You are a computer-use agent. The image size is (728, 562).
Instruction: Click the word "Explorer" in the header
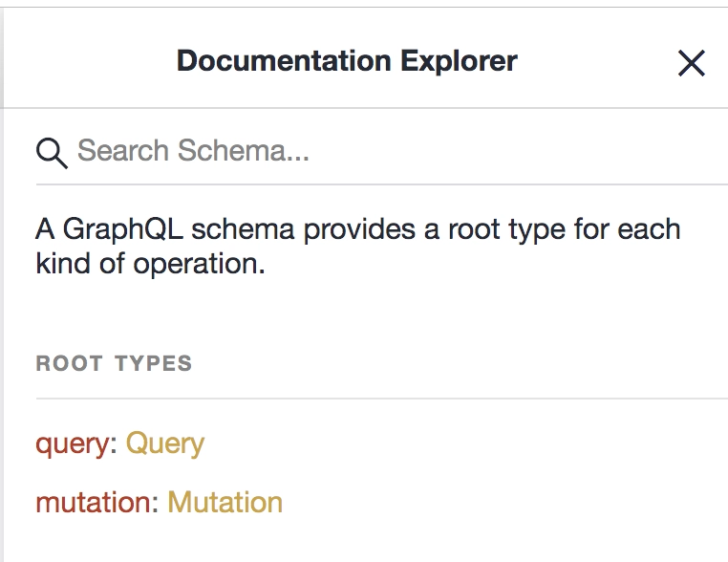coord(460,61)
